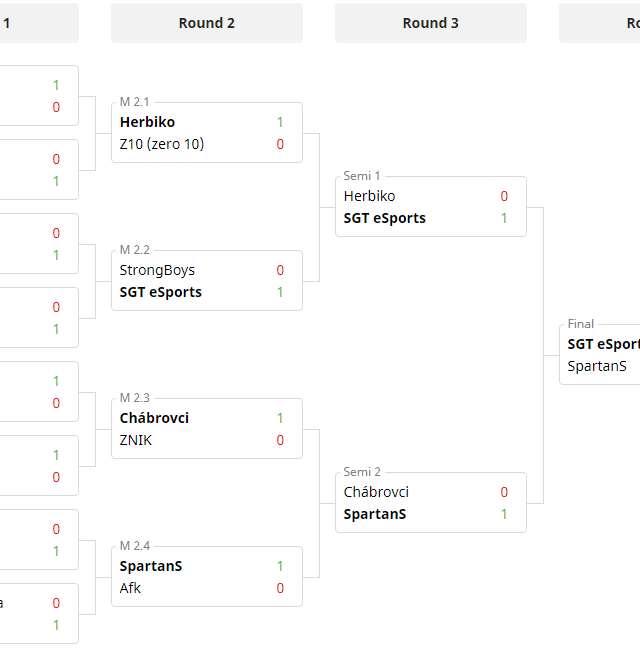The image size is (640, 652).
Task: Click Z10 (zero 10) team name
Action: pyautogui.click(x=162, y=144)
